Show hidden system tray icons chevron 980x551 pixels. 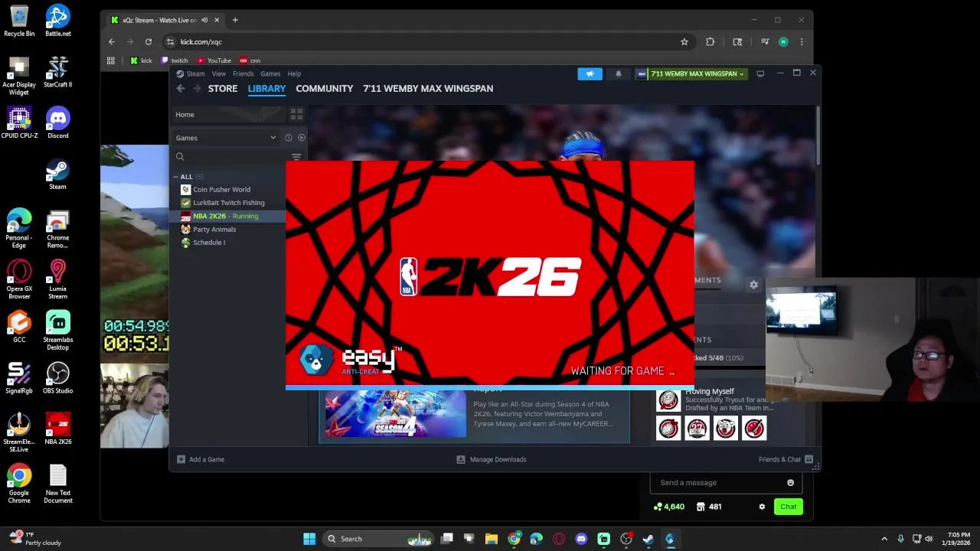point(884,539)
